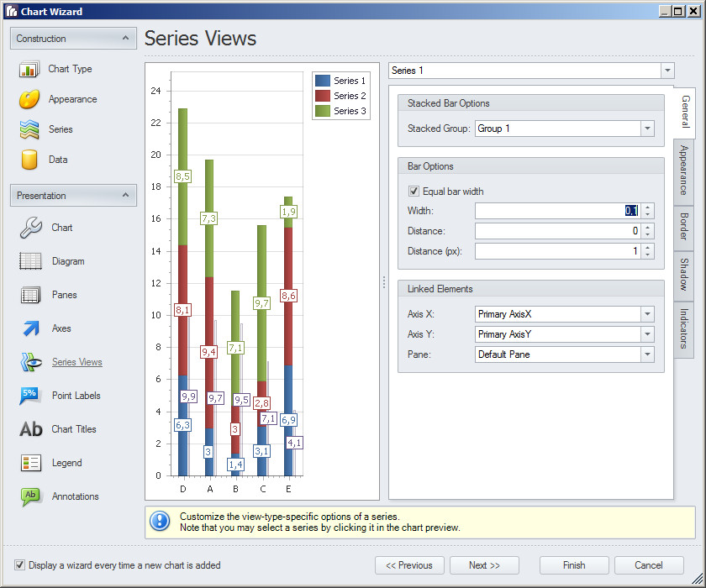Open the Pane dropdown

[x=647, y=354]
